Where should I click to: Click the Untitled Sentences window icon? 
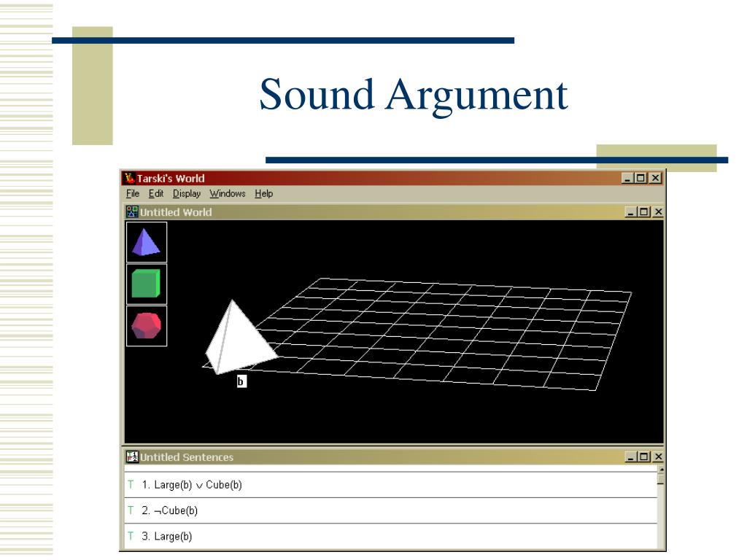[x=132, y=456]
